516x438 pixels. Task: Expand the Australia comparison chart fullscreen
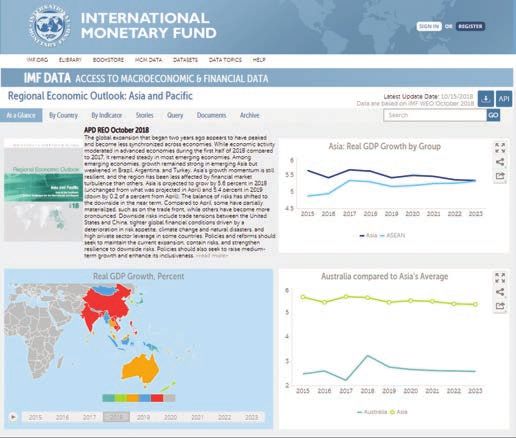point(500,278)
